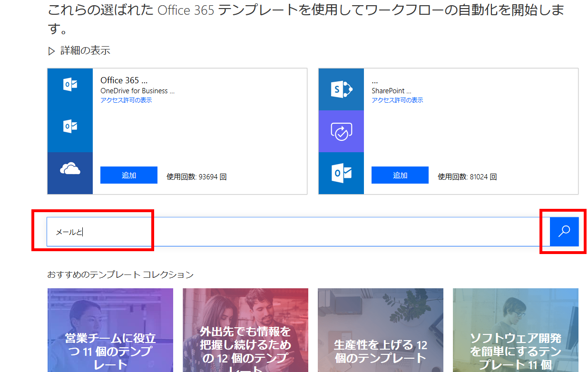Open 営業チームに役立つ 11 個のテンプレート collection

[x=110, y=330]
